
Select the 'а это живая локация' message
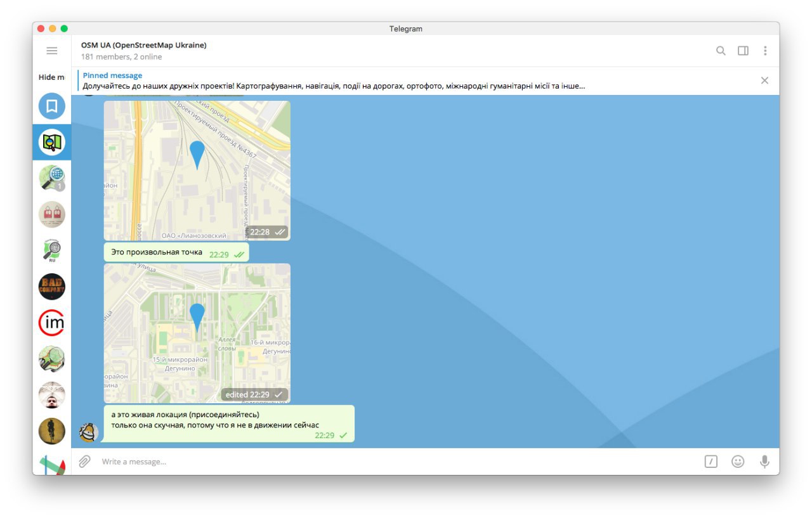[x=229, y=424]
